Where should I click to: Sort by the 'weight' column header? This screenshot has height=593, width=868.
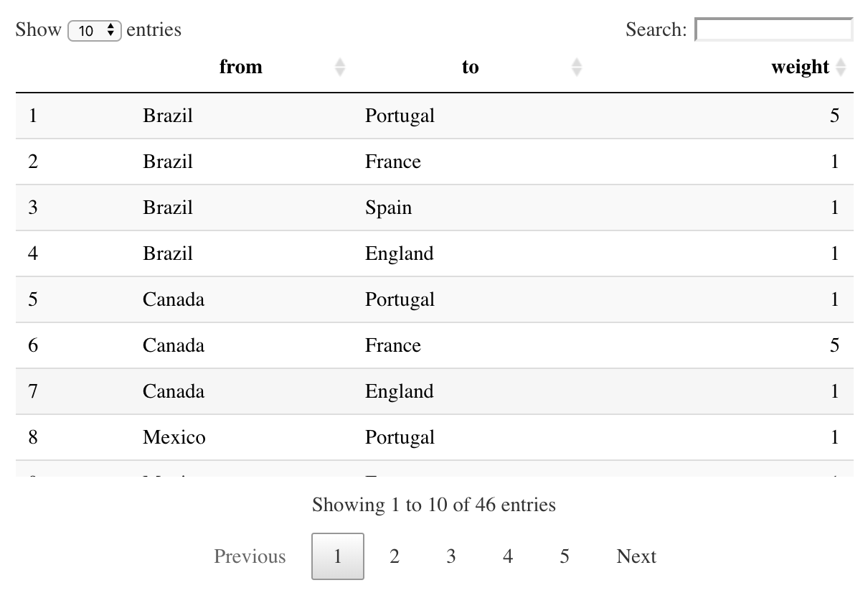coord(800,67)
